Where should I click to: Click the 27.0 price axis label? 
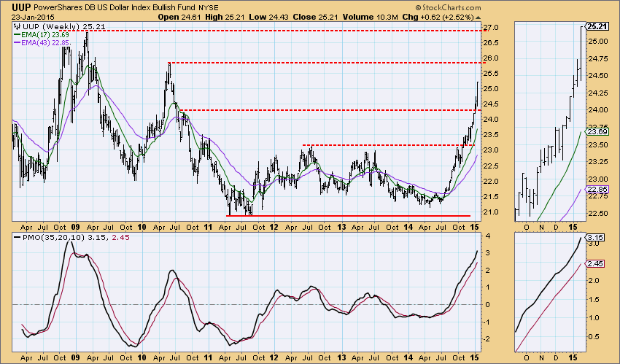492,28
